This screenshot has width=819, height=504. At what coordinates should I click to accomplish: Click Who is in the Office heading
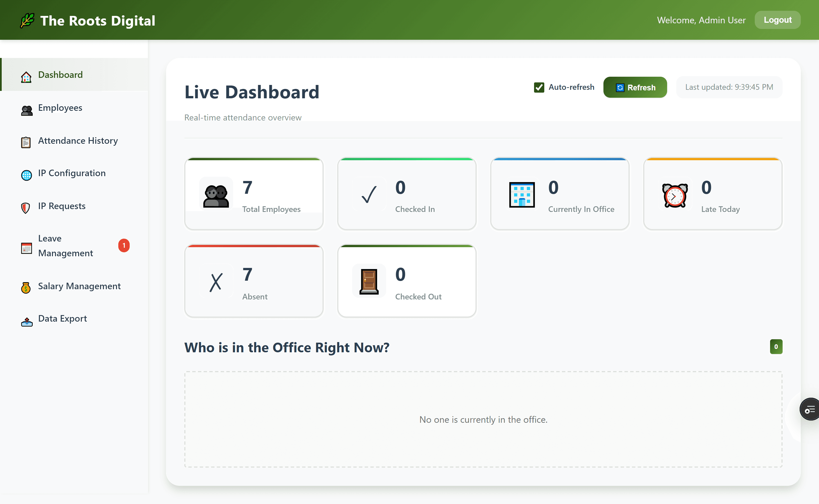click(287, 348)
